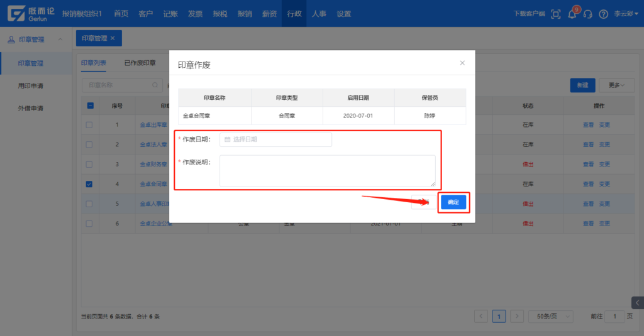Close the 印章管理 tab with its X
The height and width of the screenshot is (336, 644).
tap(113, 38)
